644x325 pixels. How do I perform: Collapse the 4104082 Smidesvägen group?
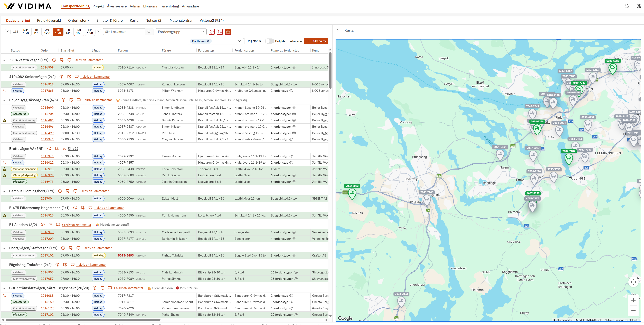(x=4, y=77)
